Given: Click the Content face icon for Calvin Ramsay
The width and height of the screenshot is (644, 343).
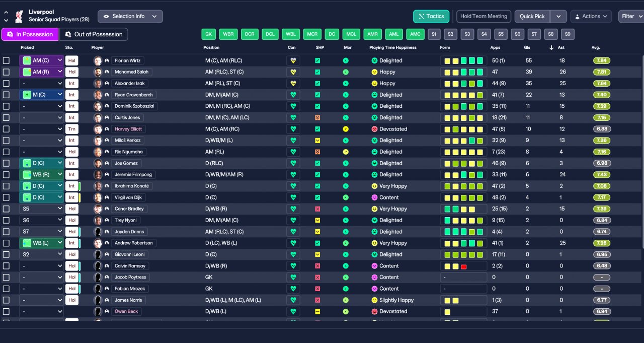Looking at the screenshot, I should coord(374,266).
